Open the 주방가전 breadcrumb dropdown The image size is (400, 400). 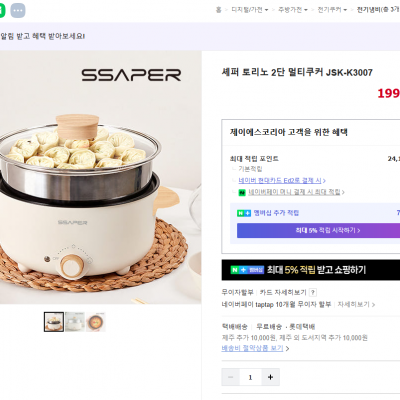click(293, 10)
